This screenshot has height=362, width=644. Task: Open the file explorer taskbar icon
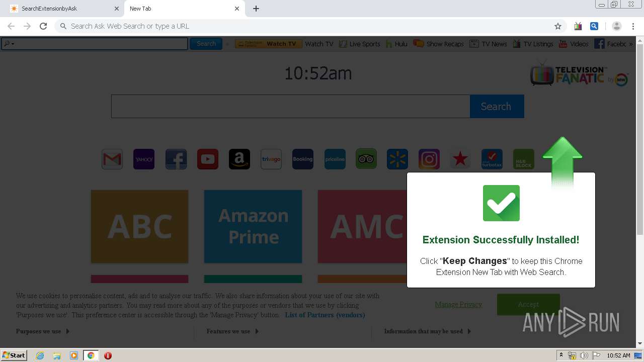point(57,355)
